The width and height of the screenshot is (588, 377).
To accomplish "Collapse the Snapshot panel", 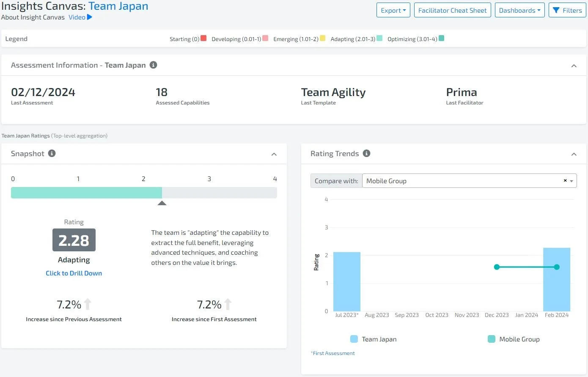I will [x=274, y=154].
